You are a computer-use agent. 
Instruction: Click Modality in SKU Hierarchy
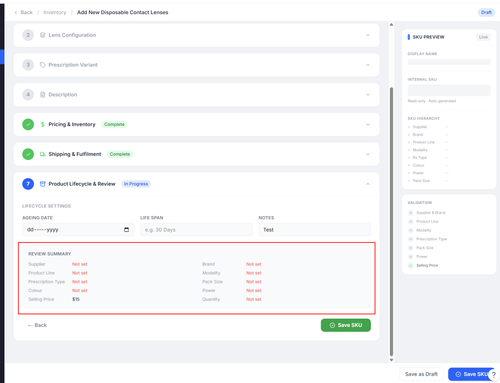pos(420,150)
